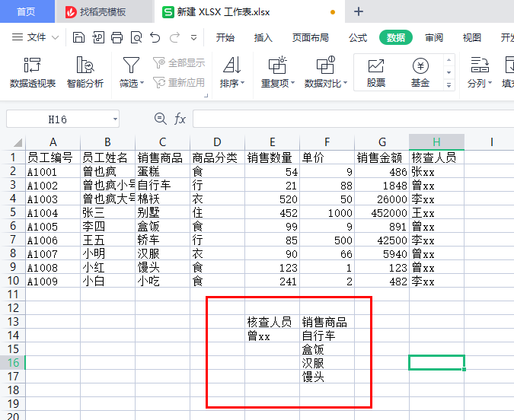Click the 筛选 funnel icon
Viewport: 514px width, 420px height.
pos(131,65)
